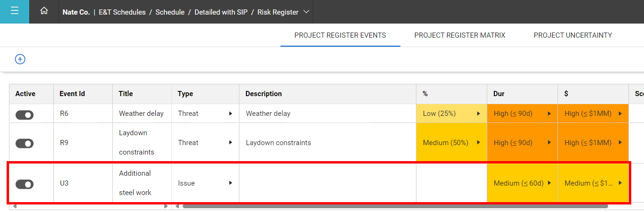Open Type dropdown for Weather delay row

point(230,114)
